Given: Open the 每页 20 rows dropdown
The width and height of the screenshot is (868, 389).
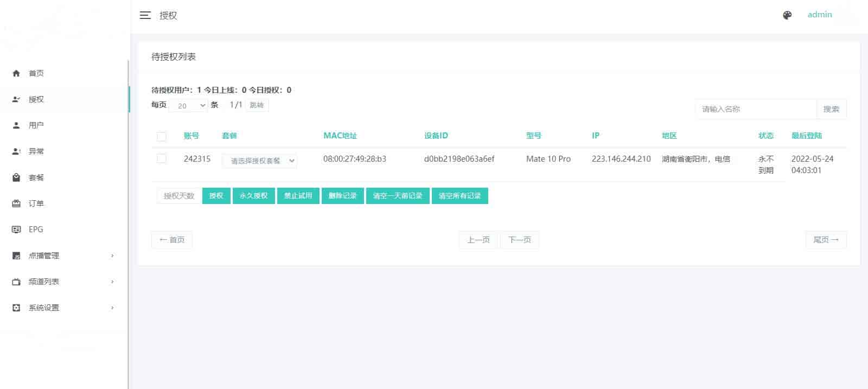Looking at the screenshot, I should (x=188, y=105).
